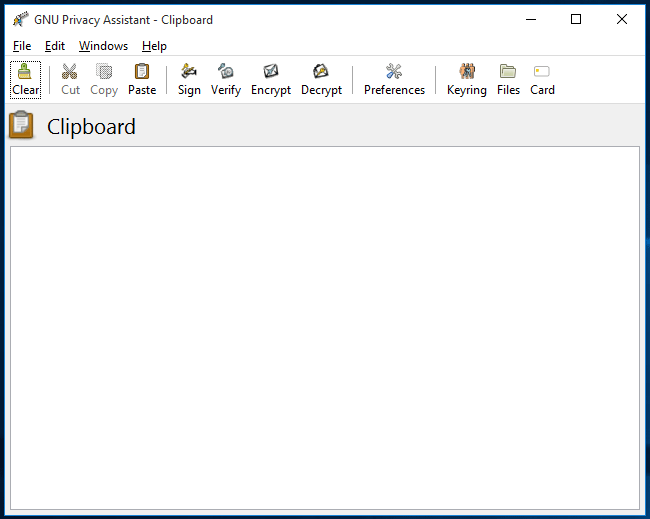Close the GNU Privacy Assistant window
650x519 pixels.
click(x=621, y=19)
